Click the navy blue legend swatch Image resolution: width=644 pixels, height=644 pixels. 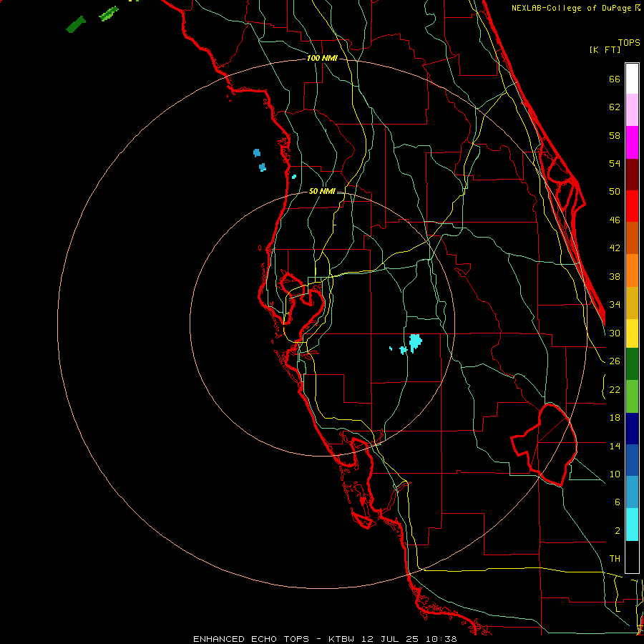coord(632,429)
